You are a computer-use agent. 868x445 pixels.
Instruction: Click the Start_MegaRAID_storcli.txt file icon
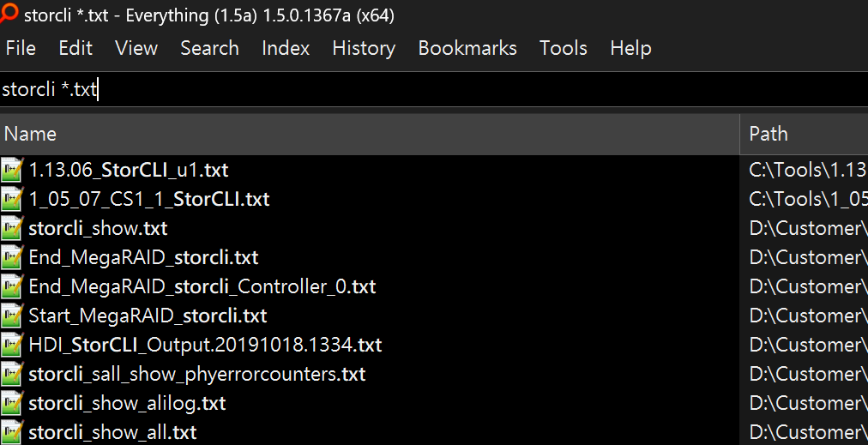pos(12,316)
